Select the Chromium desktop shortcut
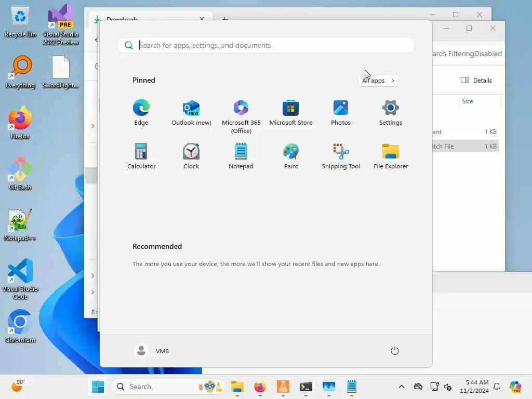The width and height of the screenshot is (532, 399). click(x=20, y=326)
